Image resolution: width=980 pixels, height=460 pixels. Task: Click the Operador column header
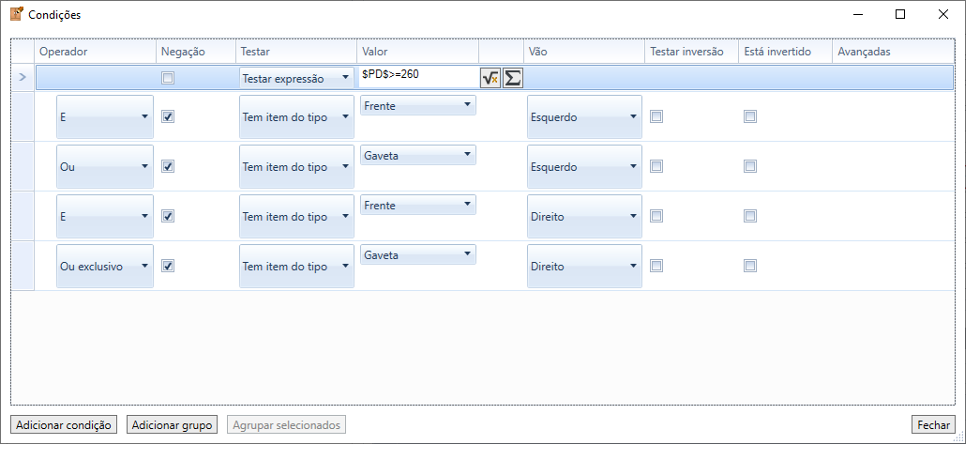tap(95, 52)
